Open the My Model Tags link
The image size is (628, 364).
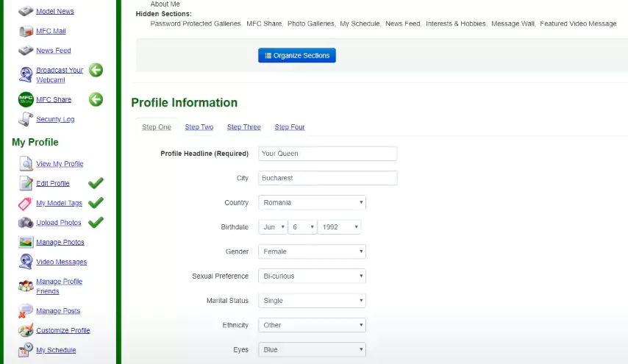[x=59, y=203]
